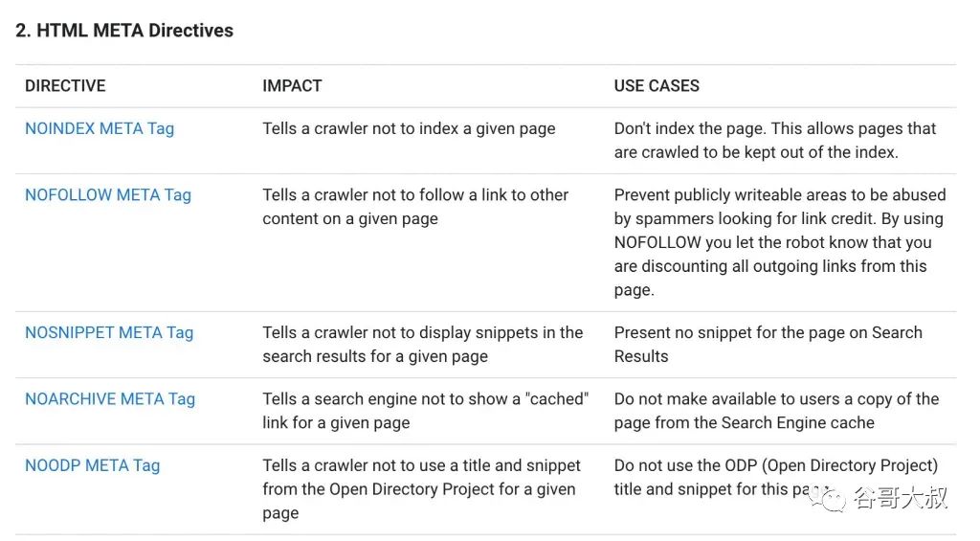
Task: Select the Search Engine cache use case text
Action: 776,411
